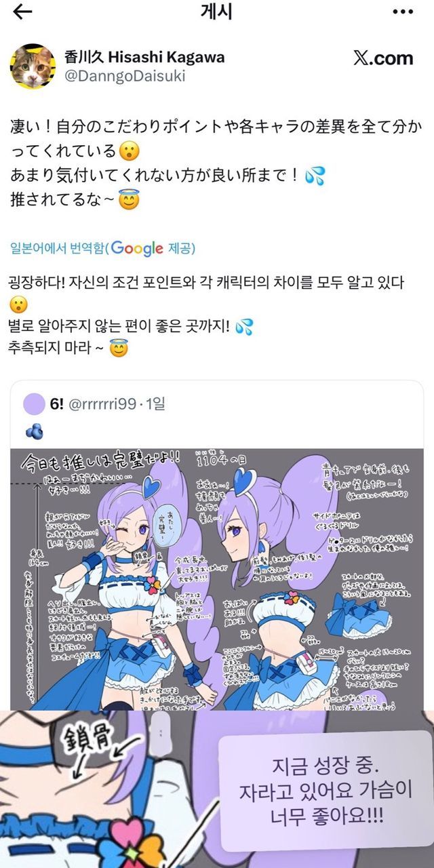
Task: Click the blueberry emoji in quoted post
Action: tap(34, 431)
